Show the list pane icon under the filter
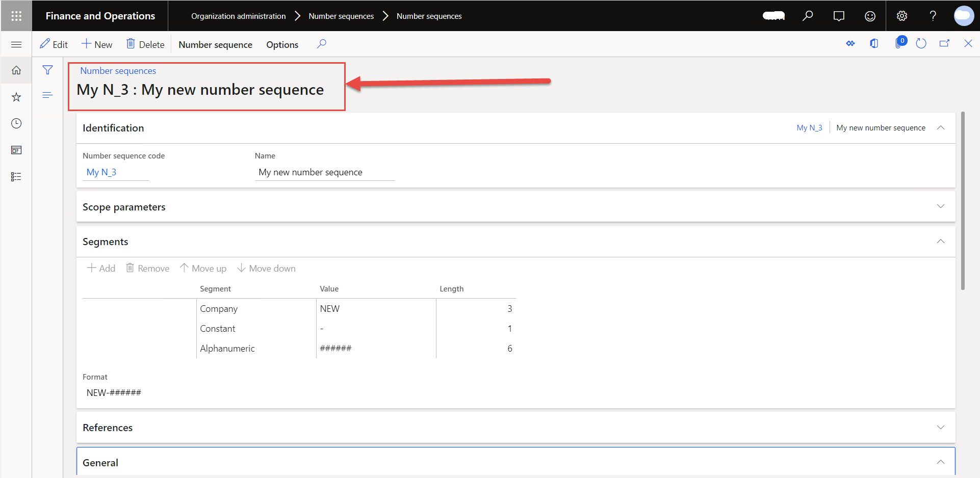The image size is (980, 478). [47, 95]
